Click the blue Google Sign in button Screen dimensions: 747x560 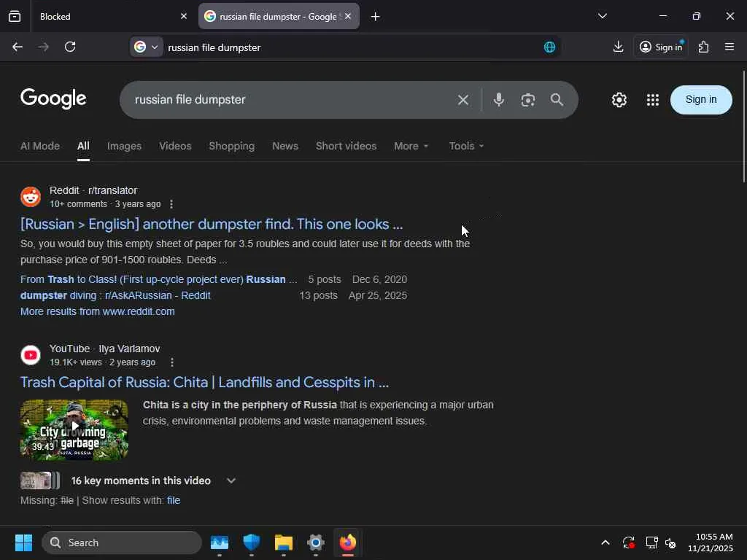click(x=701, y=99)
